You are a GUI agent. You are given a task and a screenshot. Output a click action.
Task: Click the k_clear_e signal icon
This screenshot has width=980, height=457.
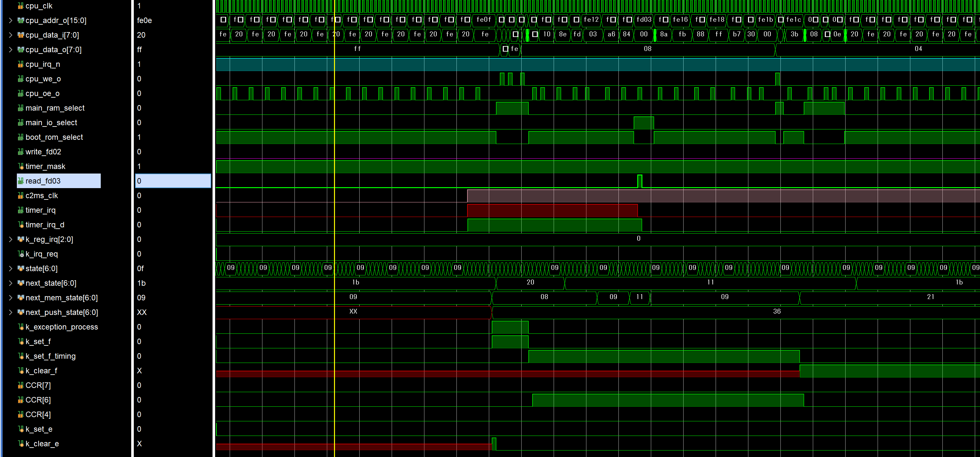tap(20, 444)
